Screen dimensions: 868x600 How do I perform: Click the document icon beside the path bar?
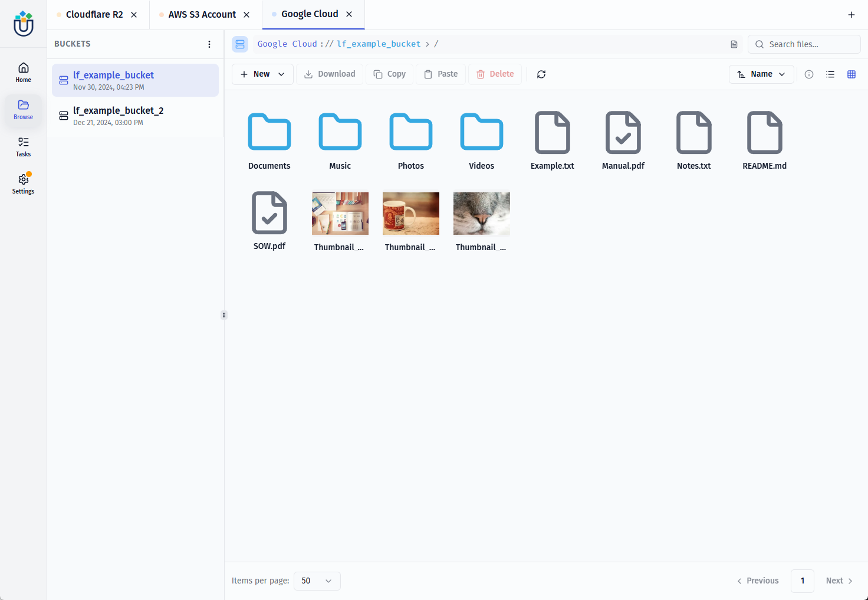(734, 44)
